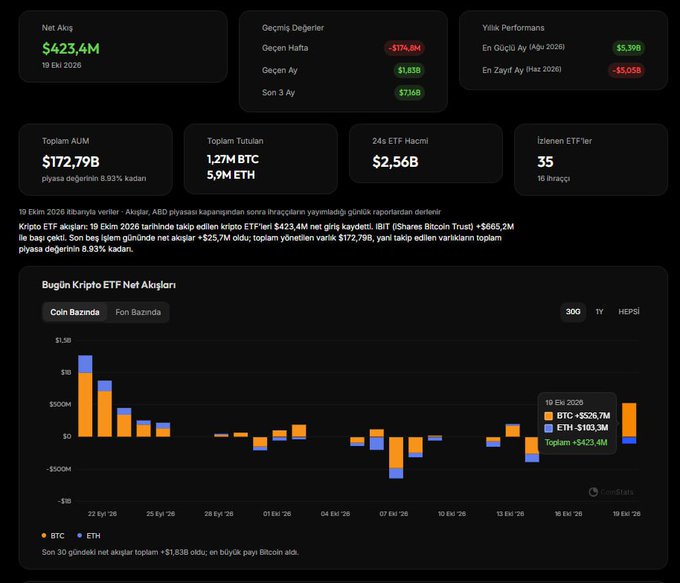Select the 30G time range
This screenshot has height=583, width=680.
point(573,311)
